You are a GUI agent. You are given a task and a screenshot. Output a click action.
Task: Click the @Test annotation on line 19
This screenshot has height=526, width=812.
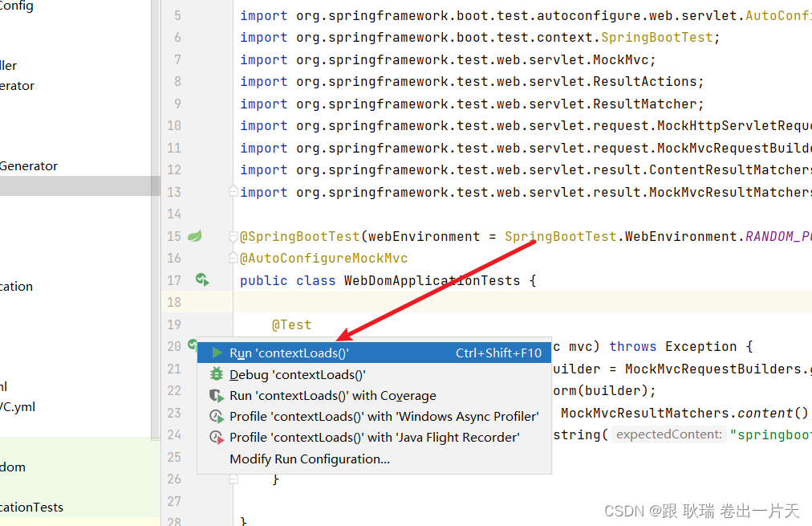coord(291,325)
